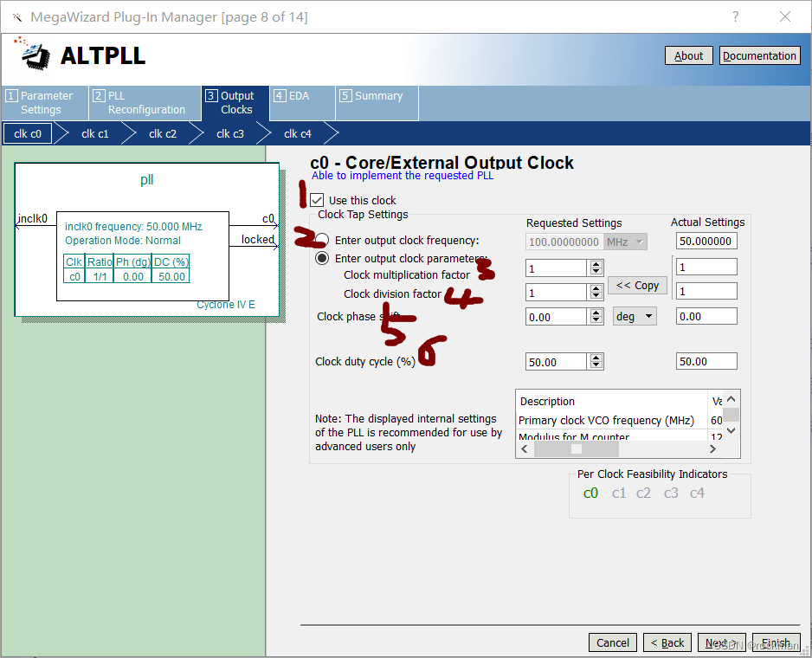Click the c4 feasibility indicator
Viewport: 812px width, 658px height.
697,493
